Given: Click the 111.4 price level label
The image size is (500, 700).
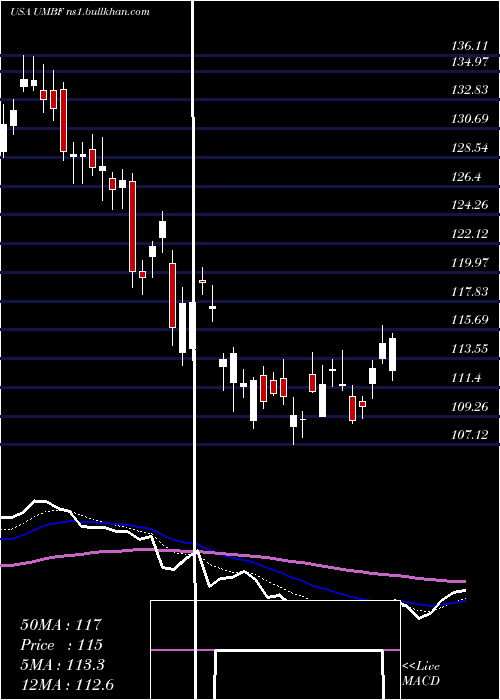Looking at the screenshot, I should tap(467, 378).
